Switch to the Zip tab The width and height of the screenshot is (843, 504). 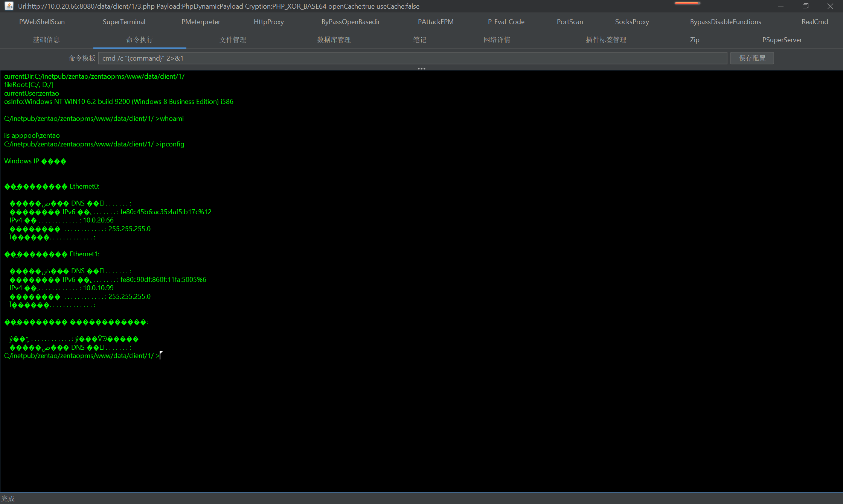695,40
